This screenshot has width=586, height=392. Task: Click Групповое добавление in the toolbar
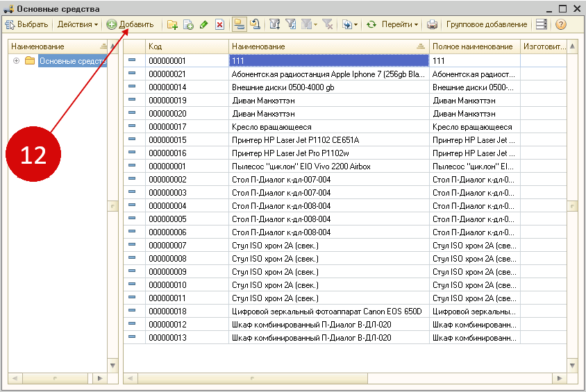486,24
